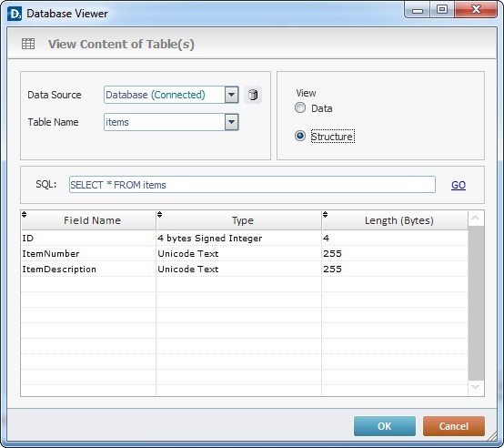Click the Database Viewer app logo icon
This screenshot has width=504, height=448.
15,14
